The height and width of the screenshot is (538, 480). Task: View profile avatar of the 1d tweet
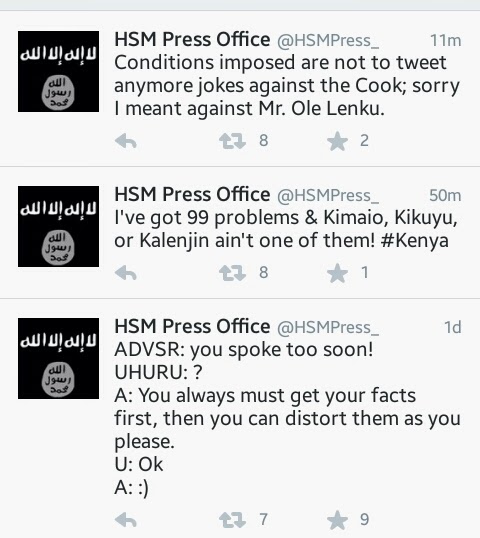[58, 359]
